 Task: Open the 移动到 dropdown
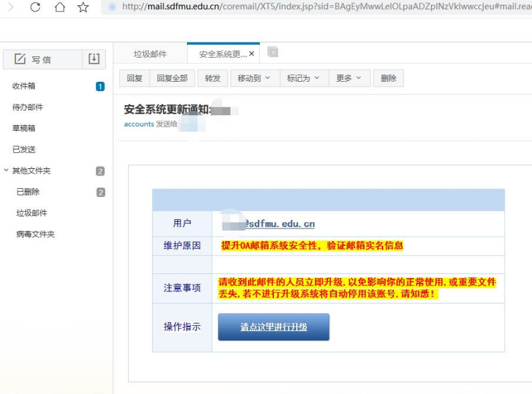tap(255, 78)
